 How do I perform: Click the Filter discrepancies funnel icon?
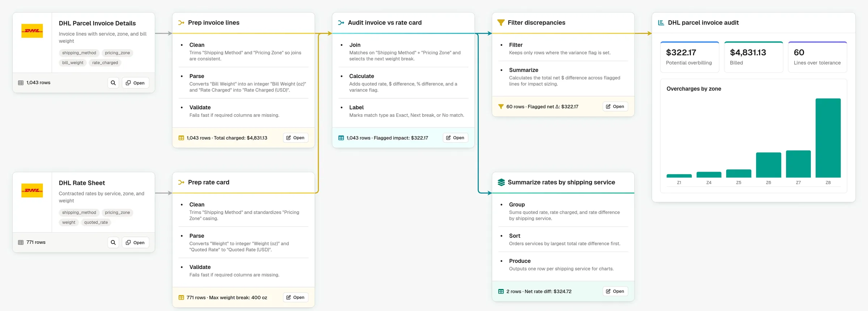(501, 23)
